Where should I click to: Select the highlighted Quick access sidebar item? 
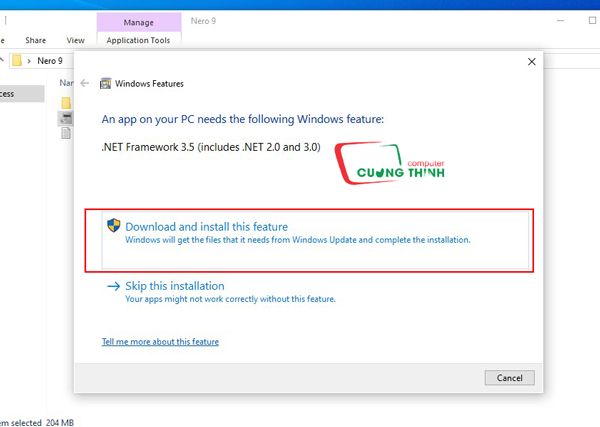tap(22, 94)
